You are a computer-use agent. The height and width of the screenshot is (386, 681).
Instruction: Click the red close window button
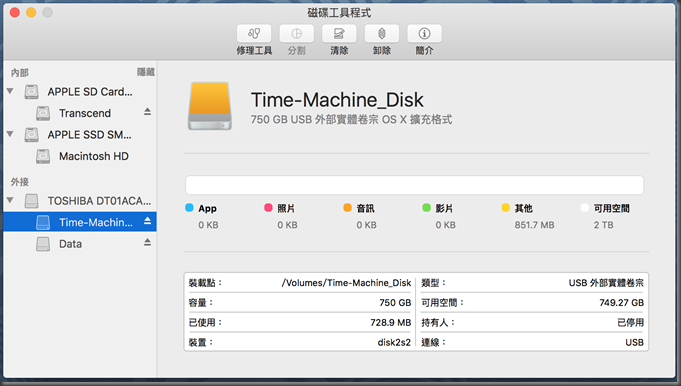(15, 13)
